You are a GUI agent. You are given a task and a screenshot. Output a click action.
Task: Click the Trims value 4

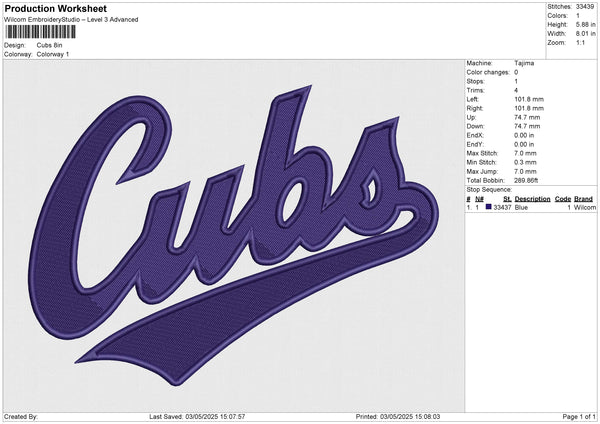click(516, 90)
